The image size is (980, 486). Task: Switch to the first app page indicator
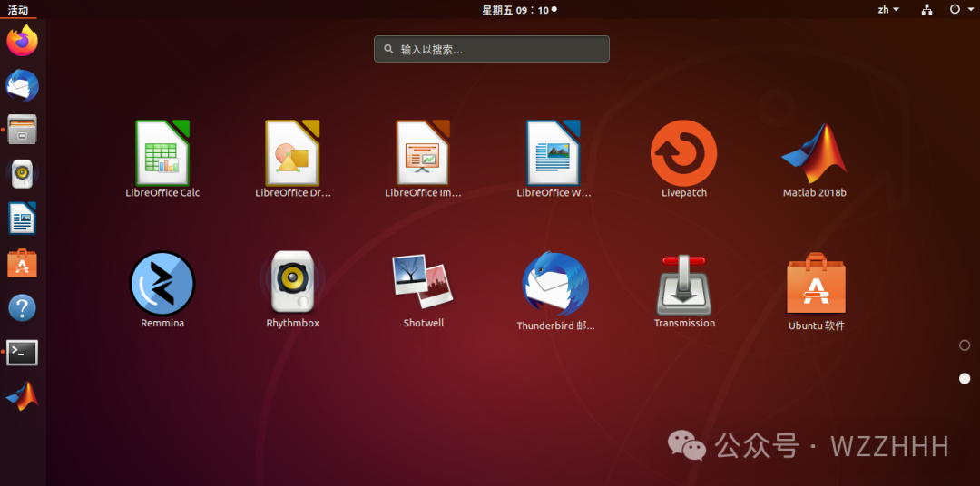(965, 345)
